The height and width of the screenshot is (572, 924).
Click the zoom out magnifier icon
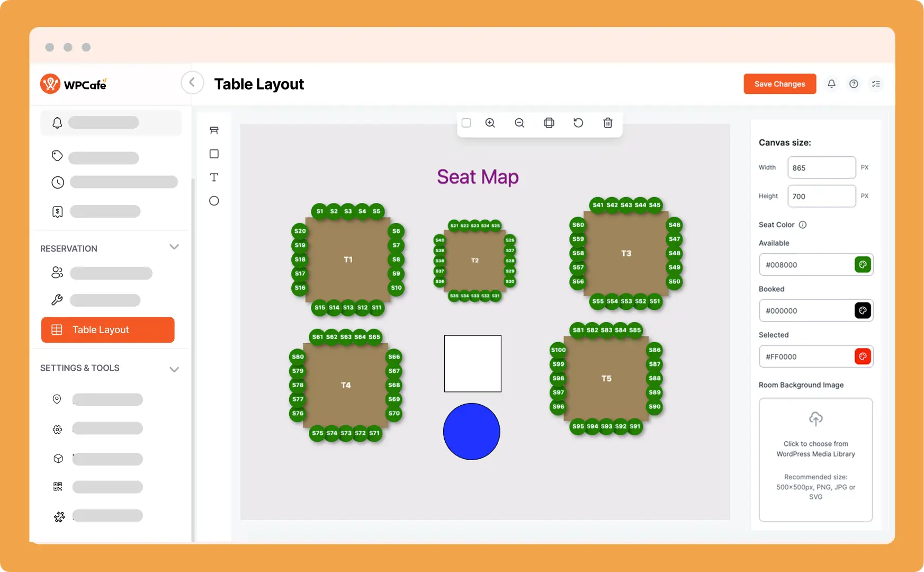pos(519,123)
